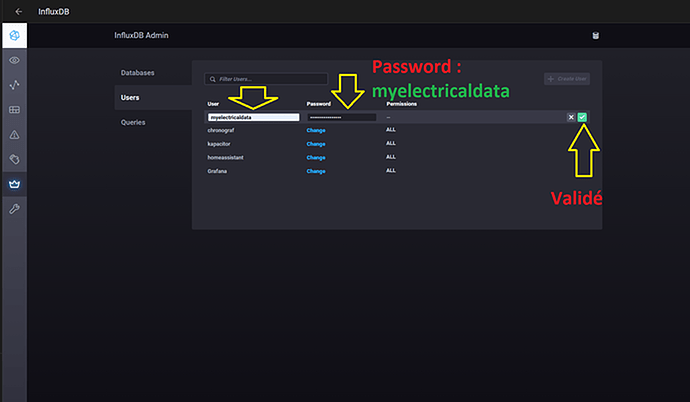Open the Configuration wrench icon
Image resolution: width=690 pixels, height=402 pixels.
click(x=15, y=208)
